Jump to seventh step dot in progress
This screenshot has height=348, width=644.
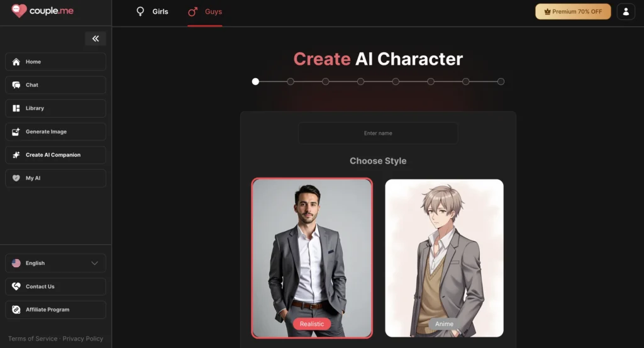(465, 81)
